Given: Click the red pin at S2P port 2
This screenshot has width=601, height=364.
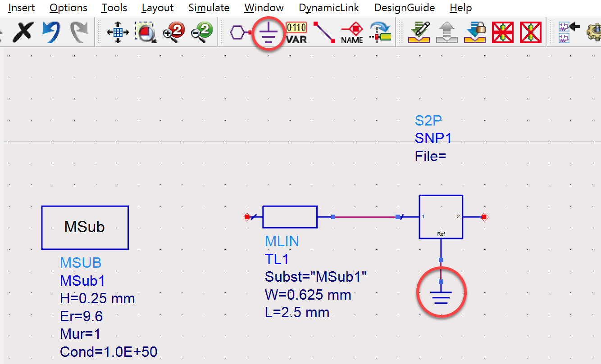Looking at the screenshot, I should pyautogui.click(x=484, y=217).
